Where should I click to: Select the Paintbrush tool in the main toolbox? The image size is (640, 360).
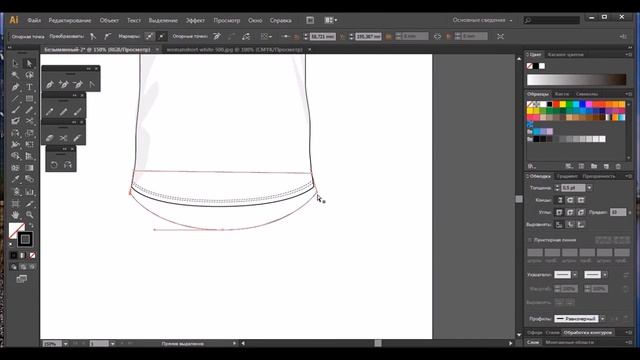click(x=16, y=110)
